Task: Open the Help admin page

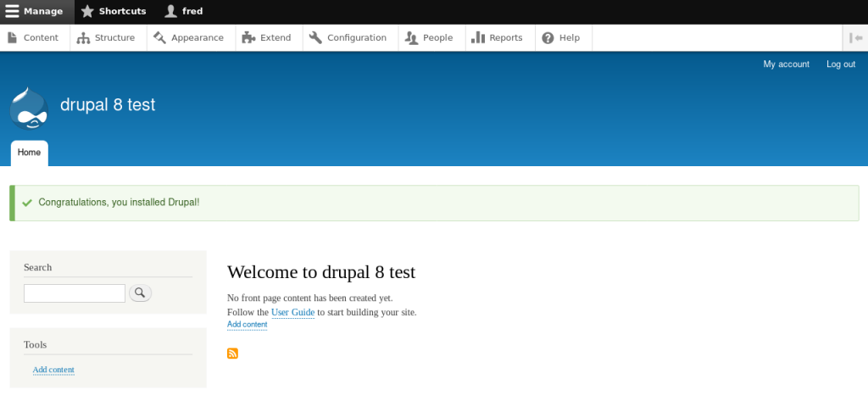Action: 564,37
